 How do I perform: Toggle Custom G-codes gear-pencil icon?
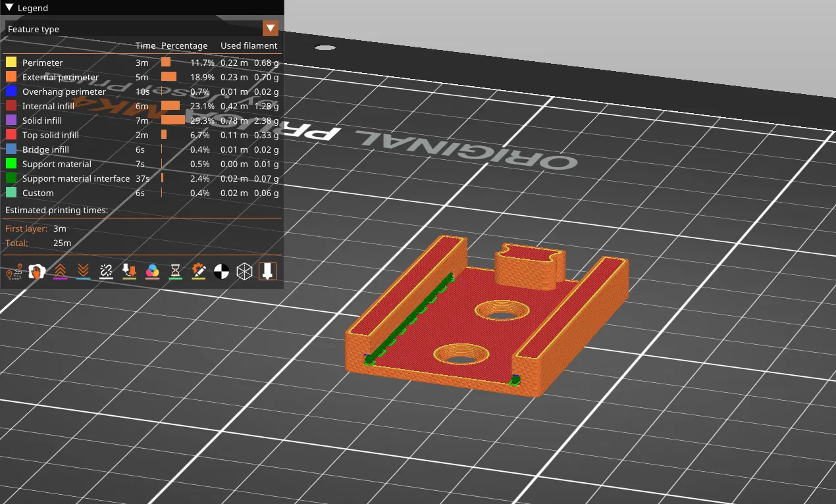tap(198, 271)
